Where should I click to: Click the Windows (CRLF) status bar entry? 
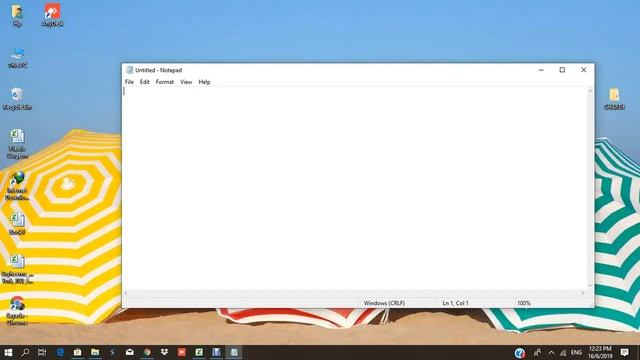tap(384, 303)
